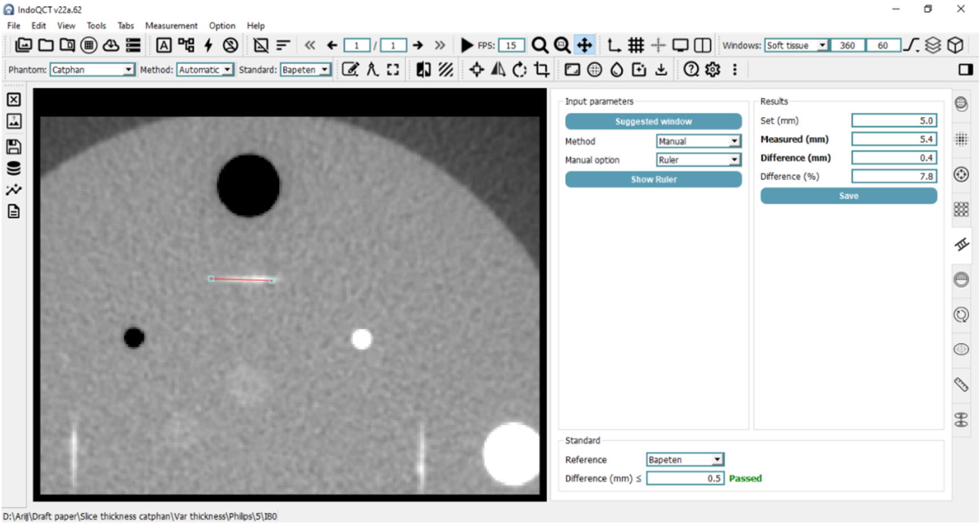The width and height of the screenshot is (980, 524).
Task: Save results with the Save button
Action: [x=848, y=195]
